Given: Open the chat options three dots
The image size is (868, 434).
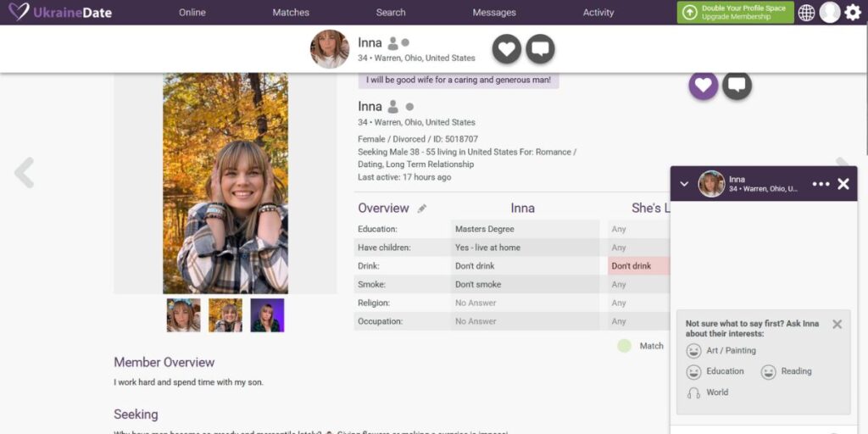Looking at the screenshot, I should pos(821,184).
